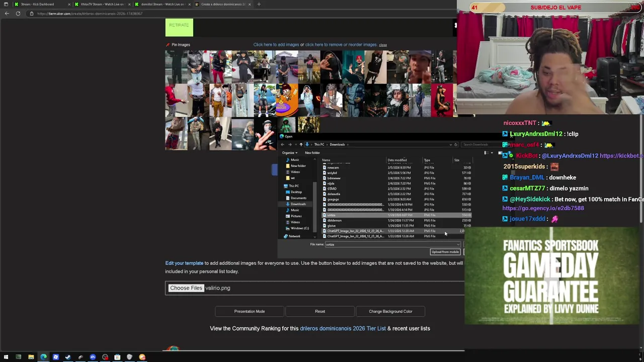Sort files by Size column

pyautogui.click(x=456, y=160)
